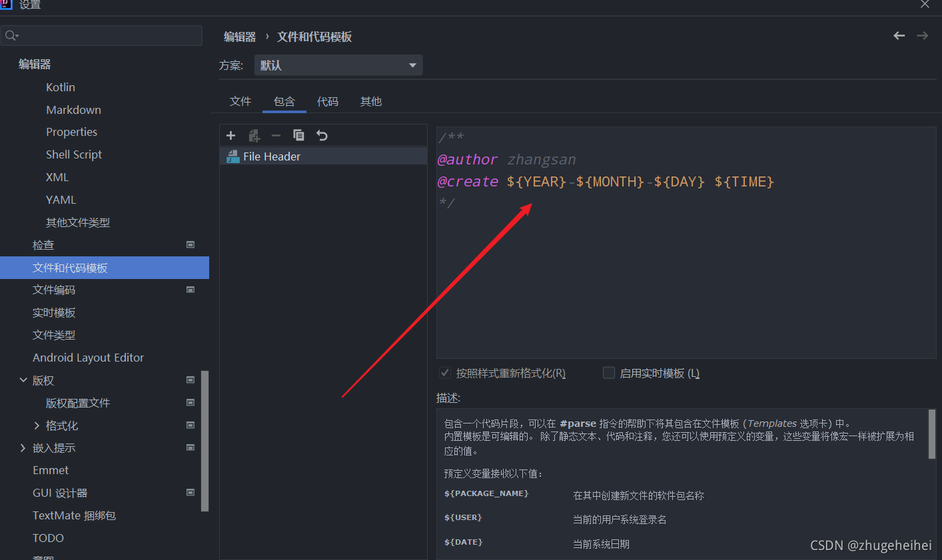
Task: Enable 启用实时模板 checkbox
Action: (x=608, y=373)
